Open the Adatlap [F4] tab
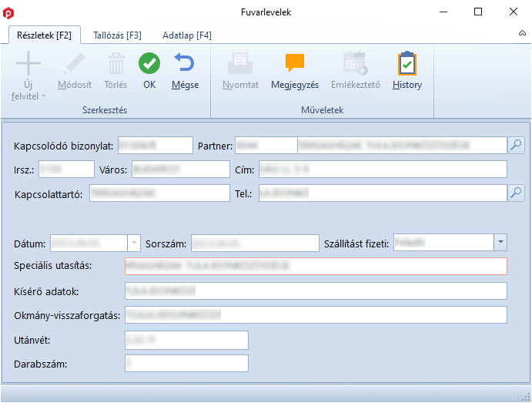This screenshot has height=403, width=532. pos(186,35)
